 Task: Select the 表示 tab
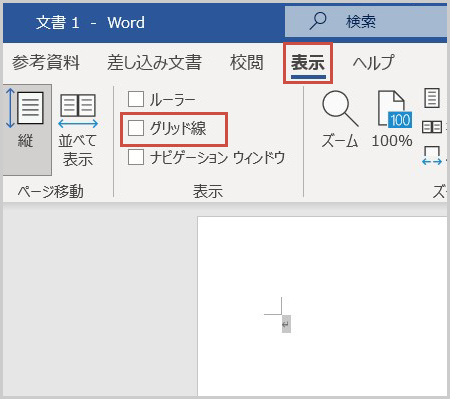[308, 63]
